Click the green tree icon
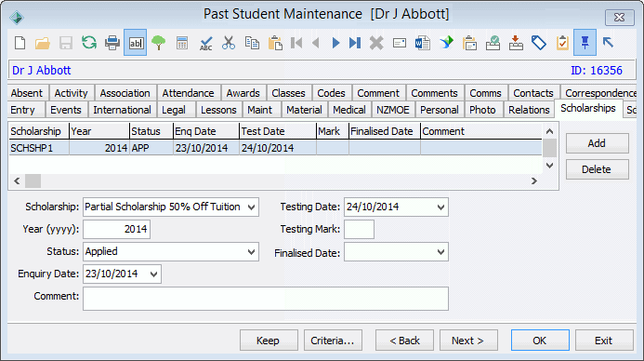Screen dimensions: 644x361 159,43
